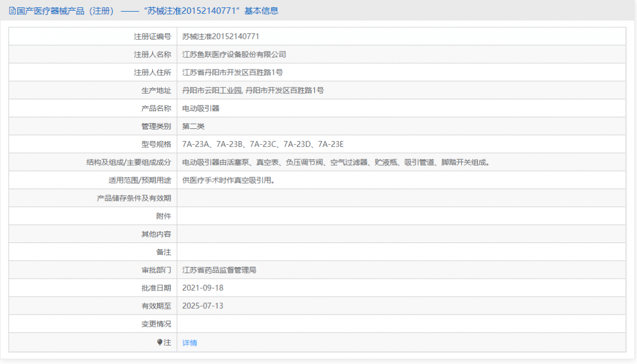Click the 审批部门 label
The width and height of the screenshot is (637, 364).
coord(156,270)
